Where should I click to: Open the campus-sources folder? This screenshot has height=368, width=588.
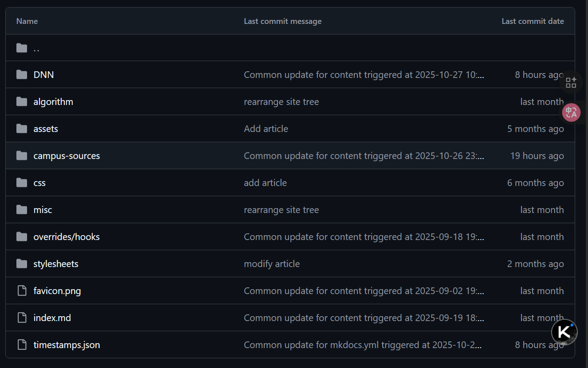pyautogui.click(x=67, y=156)
